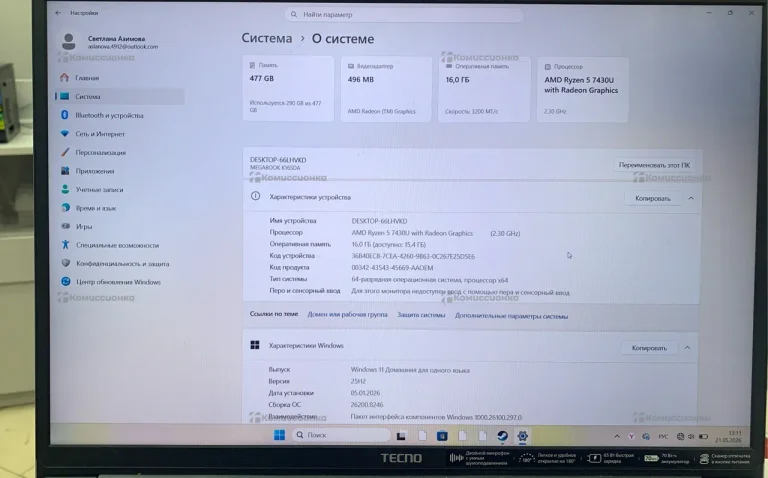The height and width of the screenshot is (478, 768).
Task: Open the 'Память' 477 GB card
Action: coord(288,88)
